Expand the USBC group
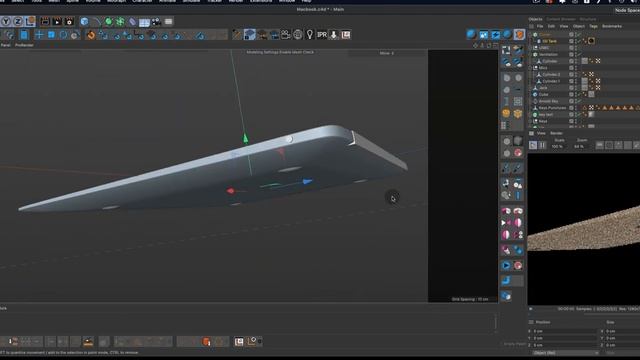 [x=531, y=48]
